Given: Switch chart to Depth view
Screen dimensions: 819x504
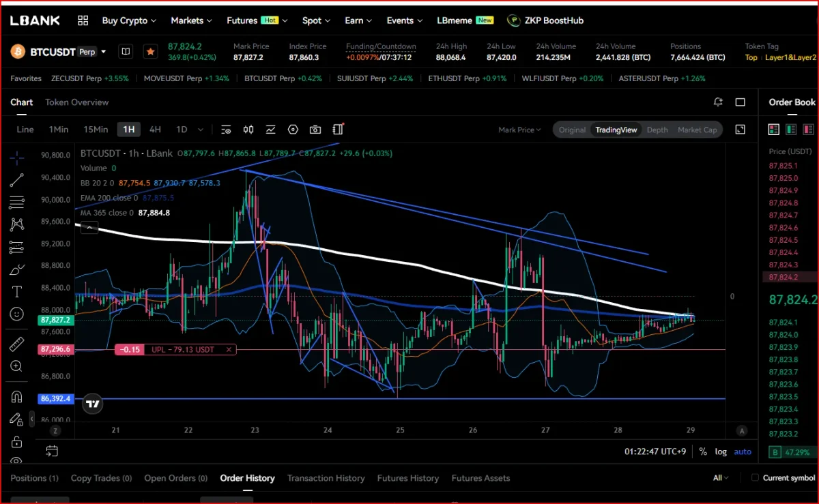Looking at the screenshot, I should [657, 130].
